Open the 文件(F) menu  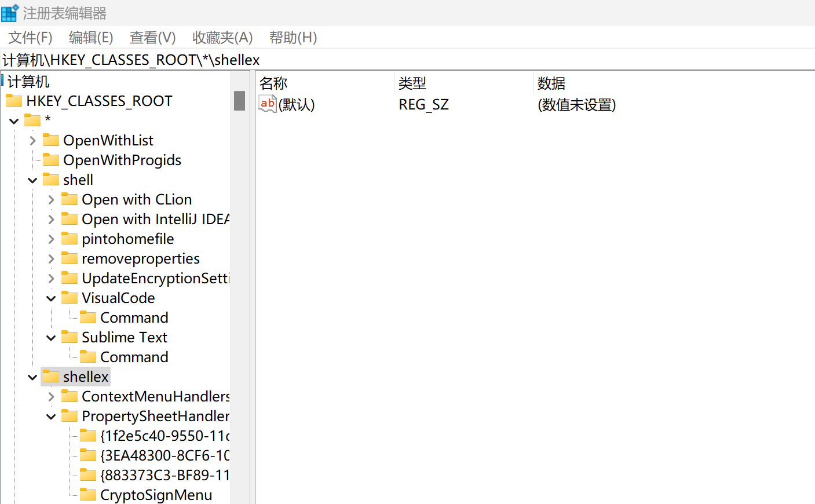(x=30, y=38)
